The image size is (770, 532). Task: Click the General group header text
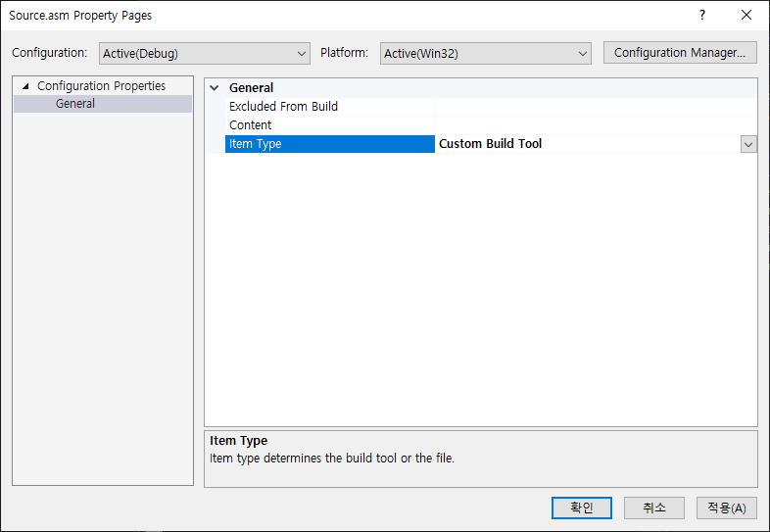(251, 88)
